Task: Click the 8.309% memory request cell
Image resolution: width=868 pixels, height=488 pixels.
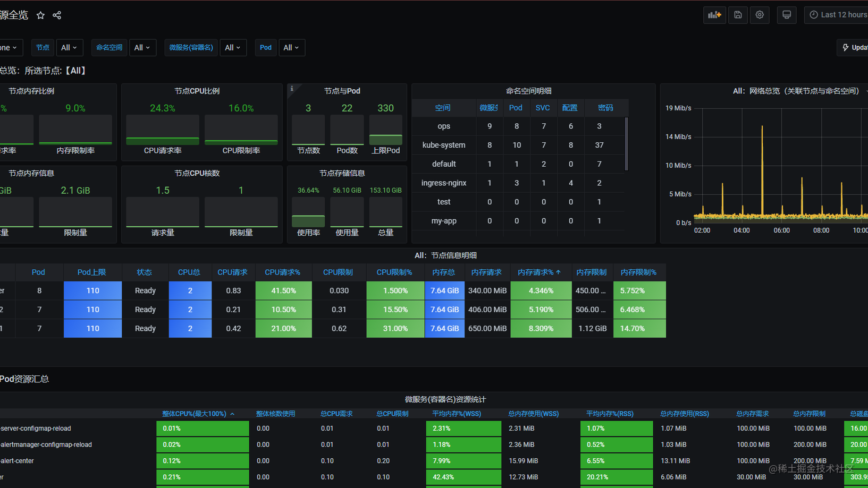Action: [541, 329]
